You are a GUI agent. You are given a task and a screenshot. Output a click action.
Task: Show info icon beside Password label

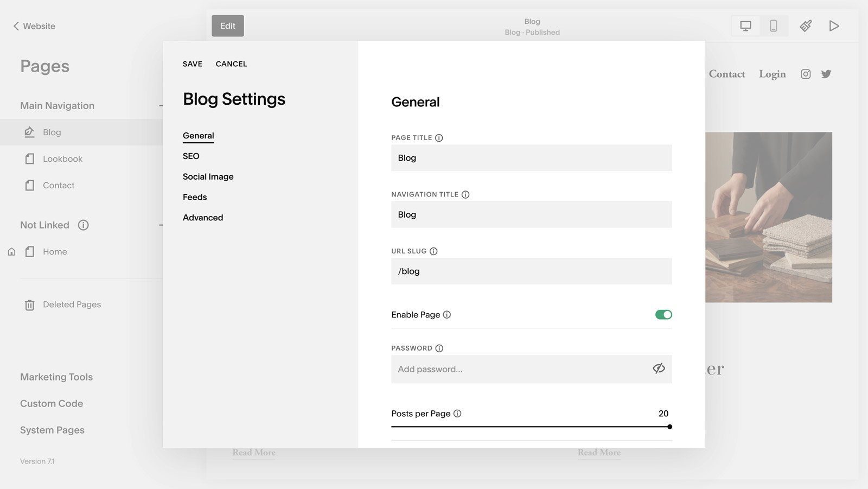point(439,348)
